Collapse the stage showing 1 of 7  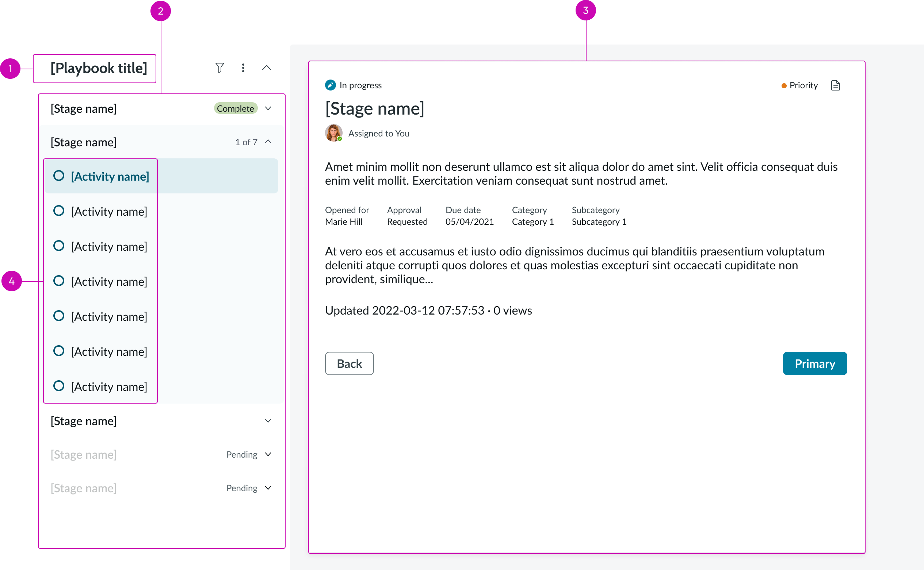point(268,142)
